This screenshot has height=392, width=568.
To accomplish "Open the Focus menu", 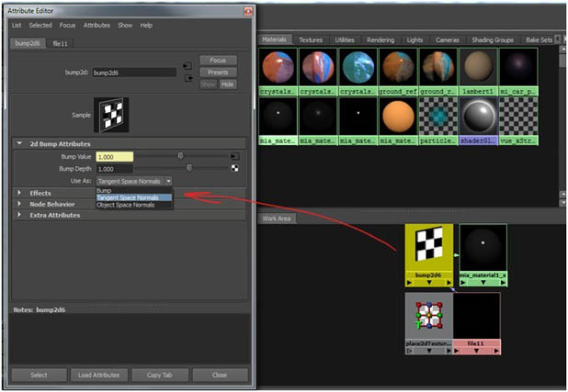I will (67, 25).
